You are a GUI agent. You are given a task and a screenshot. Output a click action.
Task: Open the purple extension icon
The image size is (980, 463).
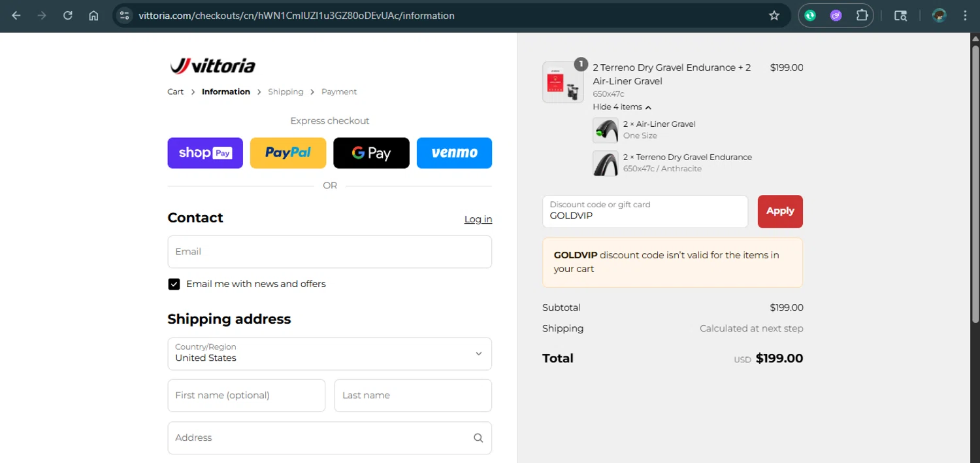tap(836, 16)
